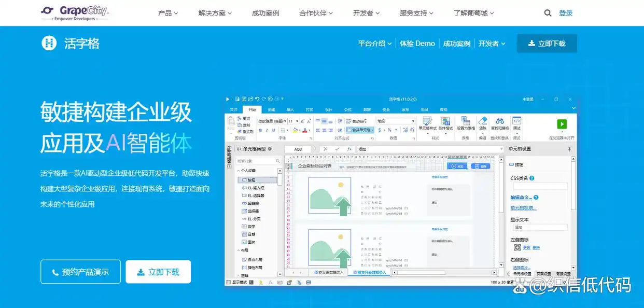Screen dimensions: 644x308
Task: Open the font color picker swatch
Action: 304,130
